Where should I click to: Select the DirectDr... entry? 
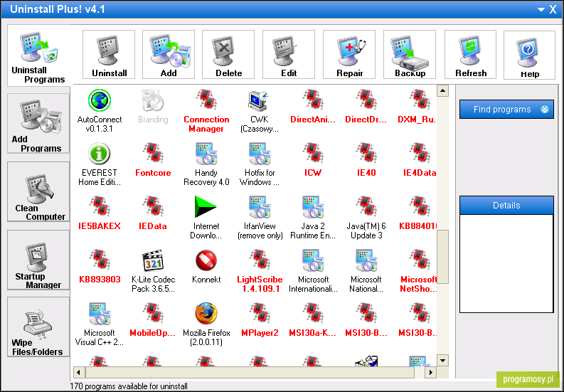coord(366,107)
